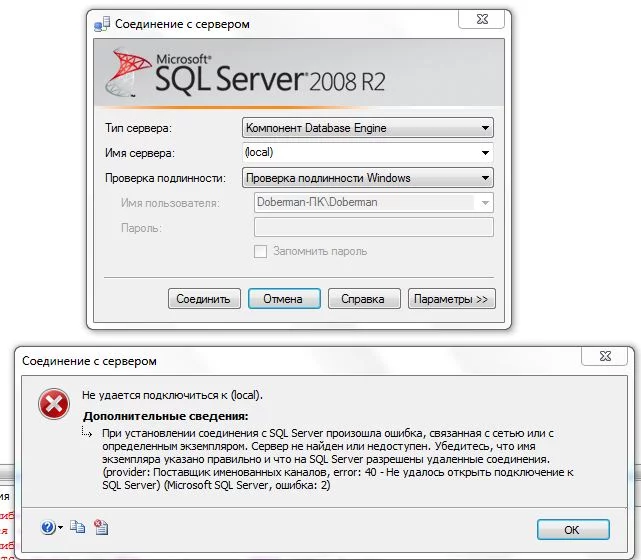Click OK in the error dialog

coord(573,530)
